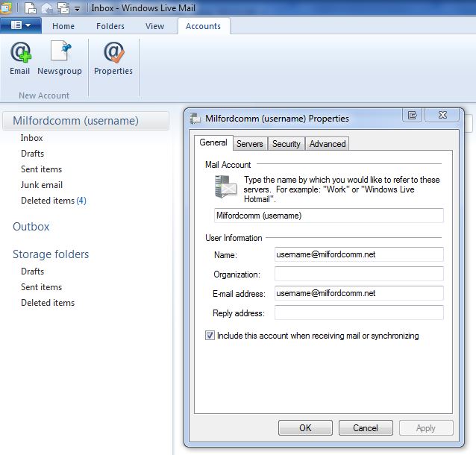The height and width of the screenshot is (455, 476).
Task: Click the mail server icon in Mail Account section
Action: (225, 186)
